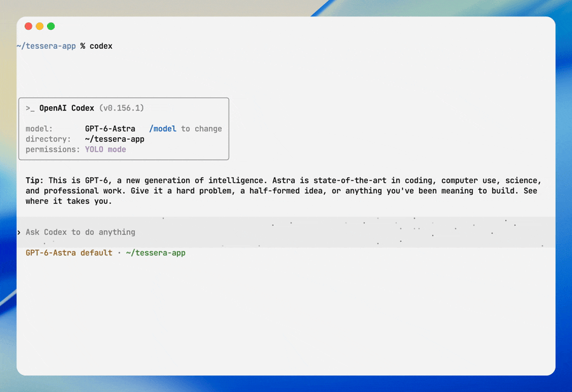The width and height of the screenshot is (572, 392).
Task: Click the 'codex' command text at the top
Action: pyautogui.click(x=101, y=46)
